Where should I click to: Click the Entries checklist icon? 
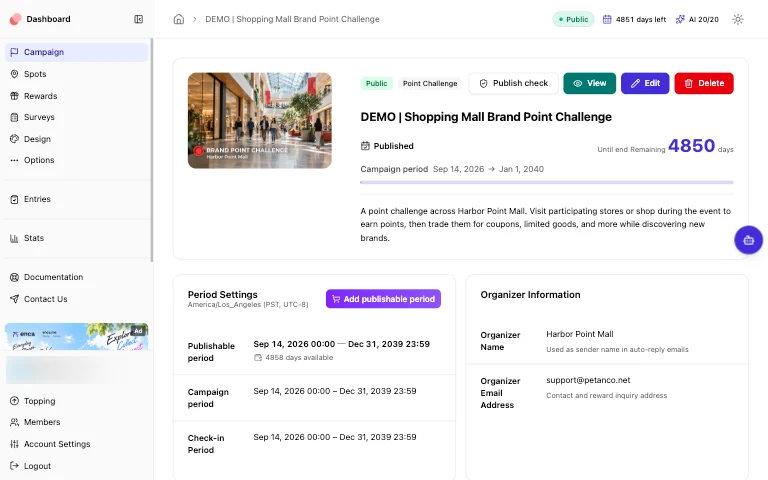click(x=14, y=199)
